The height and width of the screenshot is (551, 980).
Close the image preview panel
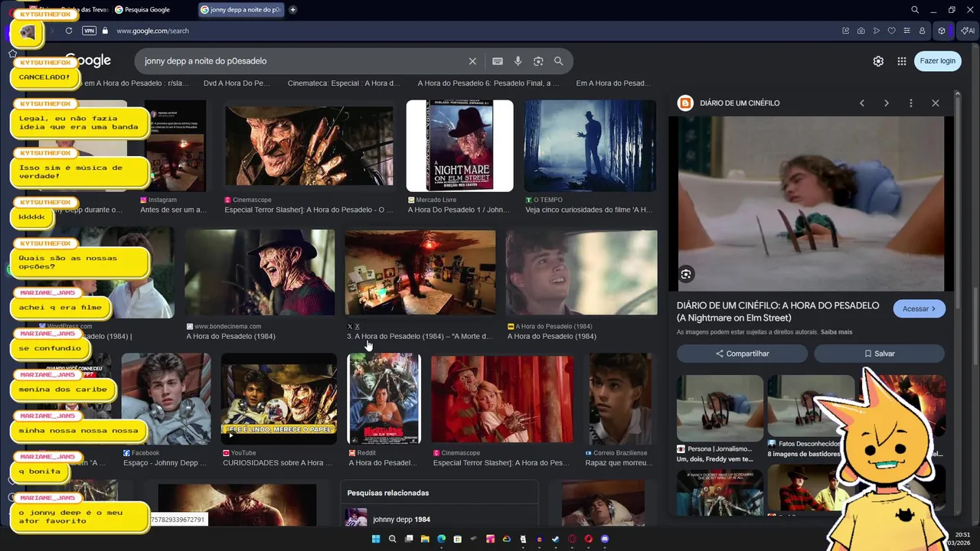(x=936, y=103)
